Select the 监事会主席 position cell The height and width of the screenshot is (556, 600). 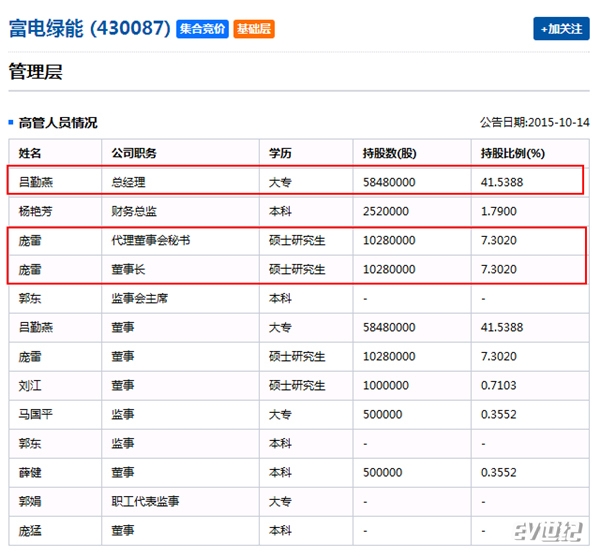click(x=140, y=298)
